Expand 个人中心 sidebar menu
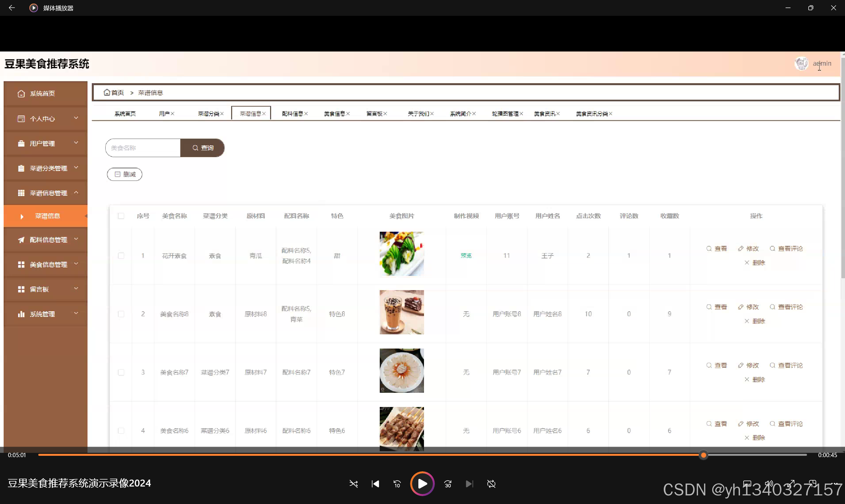845x504 pixels. click(x=46, y=118)
